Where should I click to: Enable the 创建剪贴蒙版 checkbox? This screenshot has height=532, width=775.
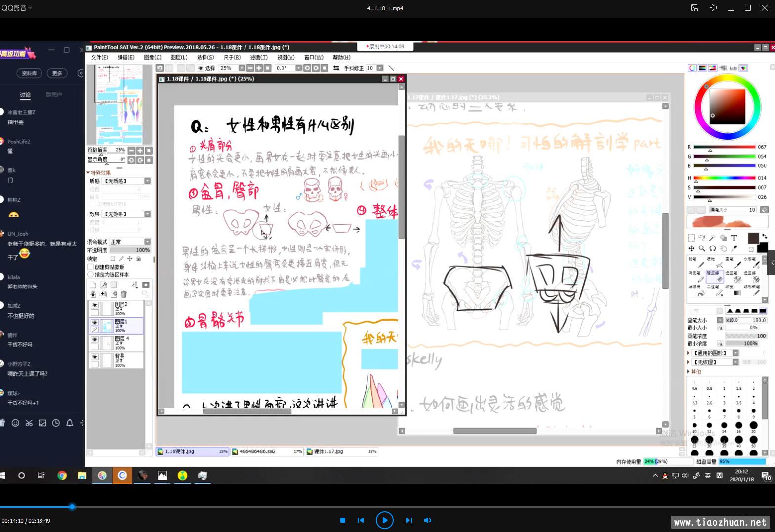click(91, 267)
